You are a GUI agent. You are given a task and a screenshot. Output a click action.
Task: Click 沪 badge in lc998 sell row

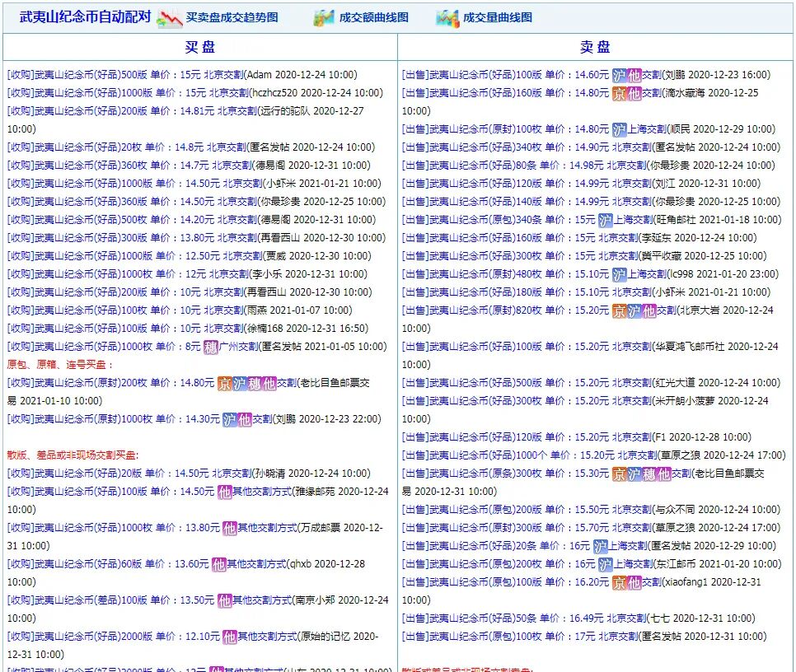pos(620,275)
